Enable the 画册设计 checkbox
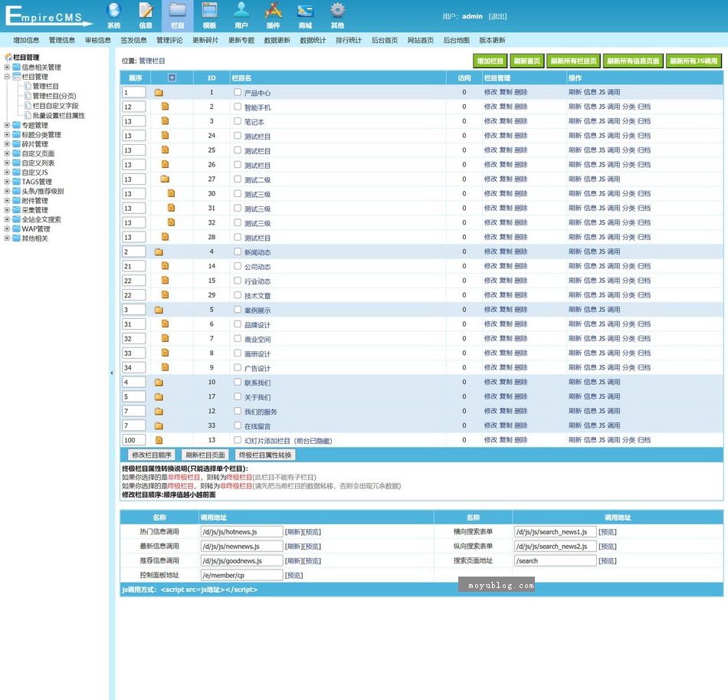The height and width of the screenshot is (700, 728). 238,353
